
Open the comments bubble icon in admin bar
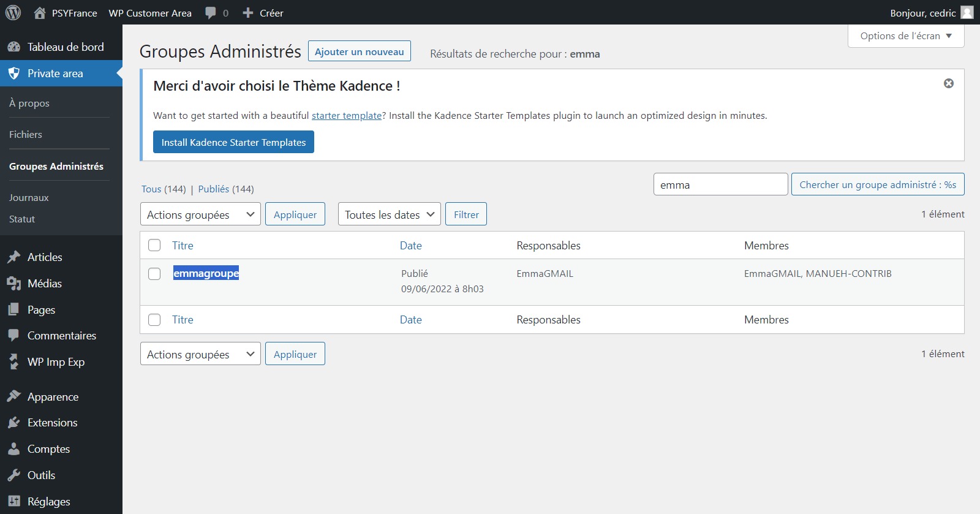tap(211, 13)
